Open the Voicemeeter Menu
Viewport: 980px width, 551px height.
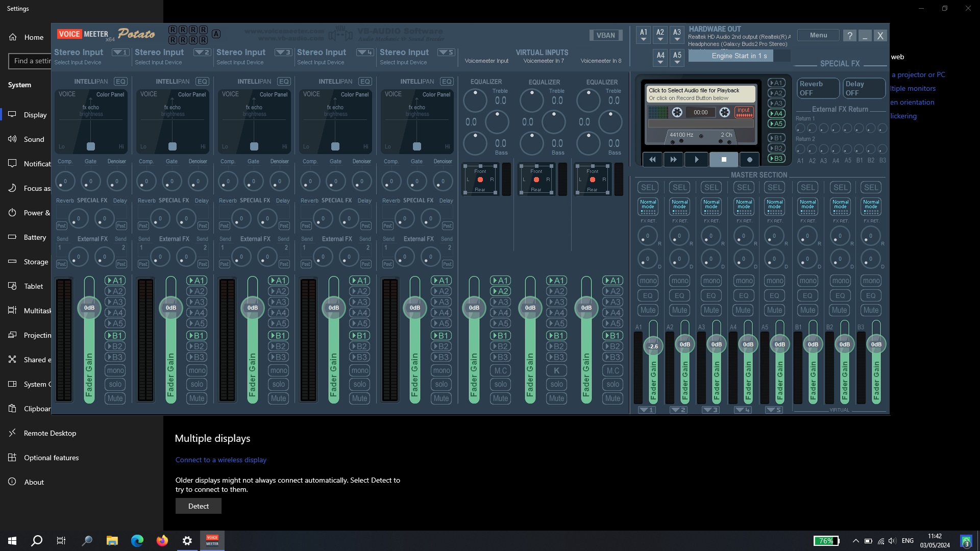(x=818, y=35)
